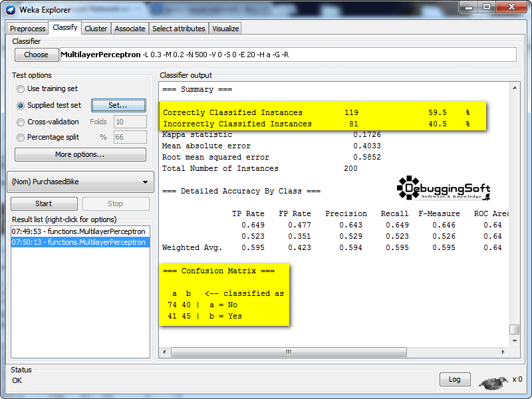Viewport: 532px width, 399px height.
Task: Click the 'a = No' confusion matrix row
Action: click(203, 305)
